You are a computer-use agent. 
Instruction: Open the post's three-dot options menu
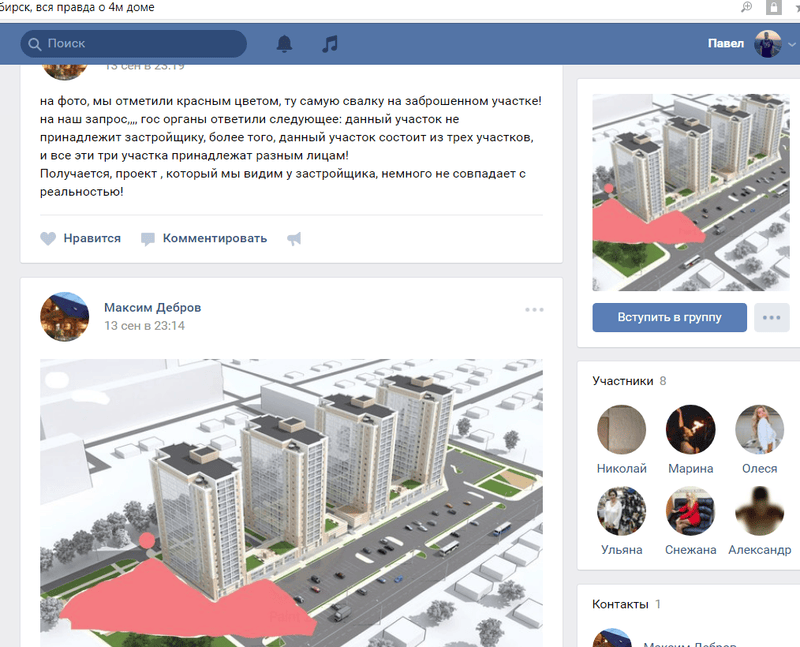click(534, 310)
